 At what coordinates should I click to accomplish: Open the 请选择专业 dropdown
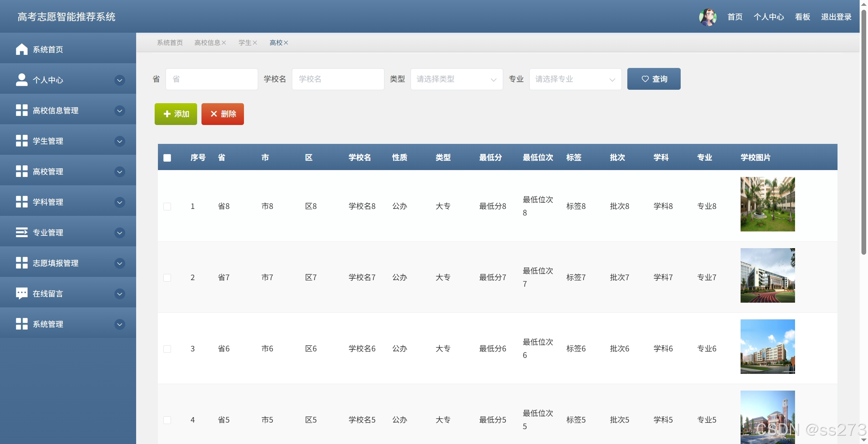click(x=575, y=79)
